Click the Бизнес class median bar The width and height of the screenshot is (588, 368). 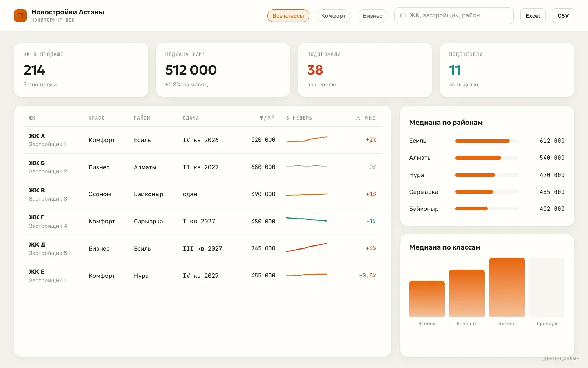tap(507, 287)
